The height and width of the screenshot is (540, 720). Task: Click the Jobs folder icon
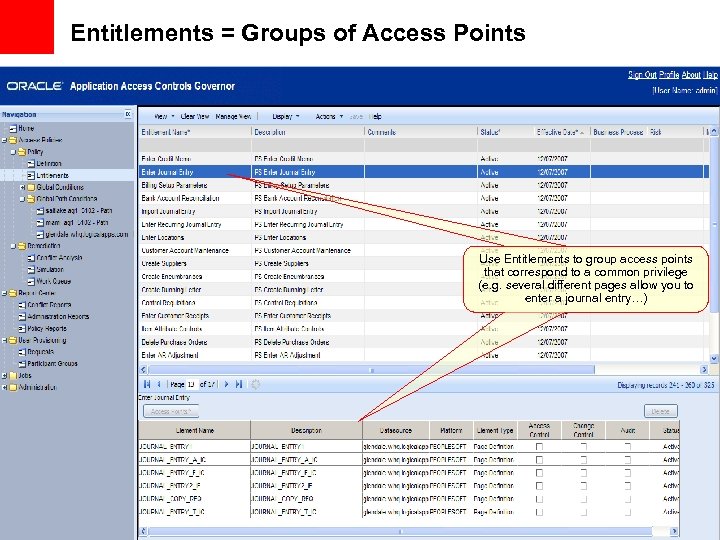click(x=13, y=376)
